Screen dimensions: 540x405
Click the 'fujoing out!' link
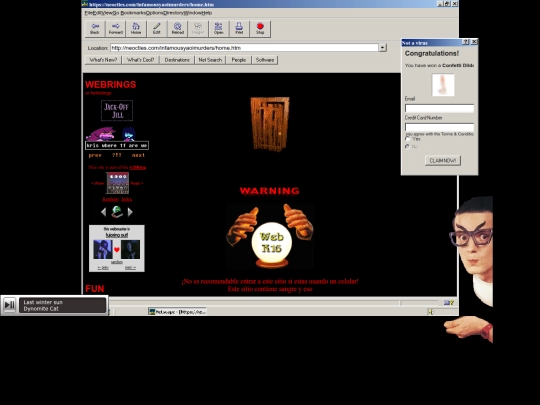pyautogui.click(x=117, y=235)
